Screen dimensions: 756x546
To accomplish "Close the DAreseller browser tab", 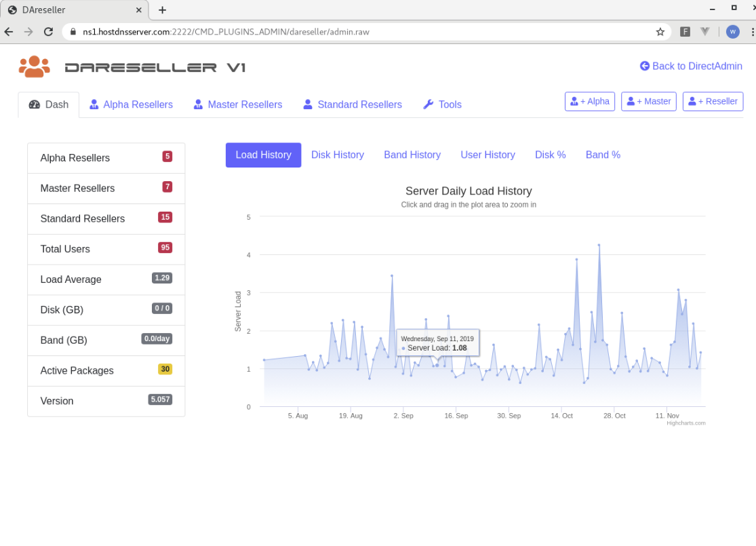I will coord(139,10).
